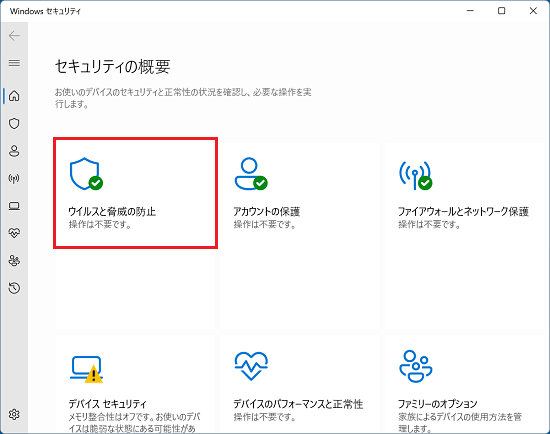Open デバイスのパフォーマンスと正常性 title
The height and width of the screenshot is (434, 550).
[x=298, y=404]
